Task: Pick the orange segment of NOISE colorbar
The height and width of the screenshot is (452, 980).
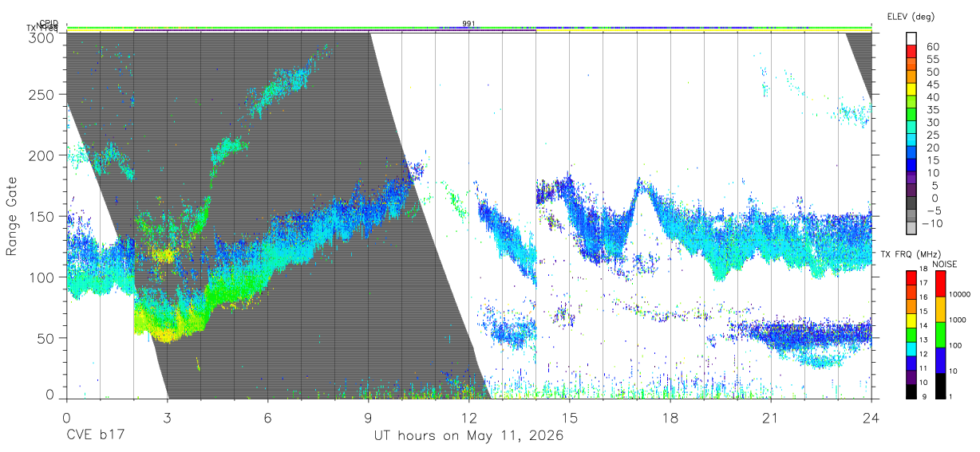Action: tap(939, 309)
